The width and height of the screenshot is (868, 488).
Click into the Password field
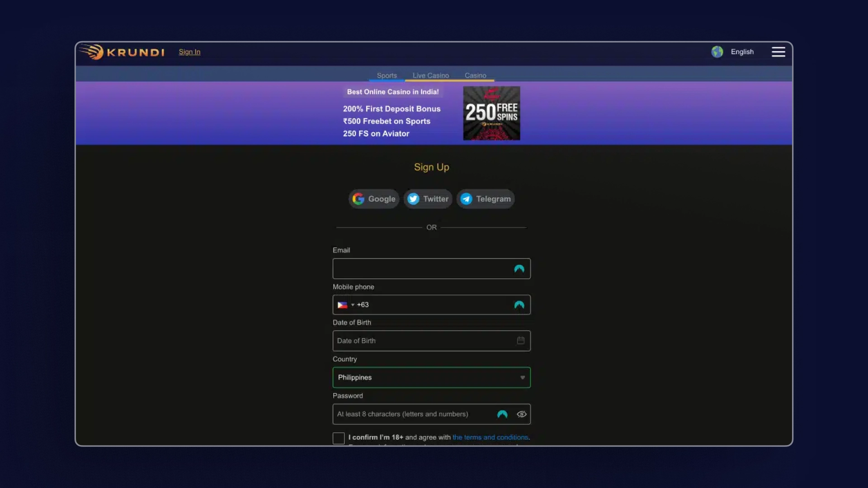coord(431,414)
